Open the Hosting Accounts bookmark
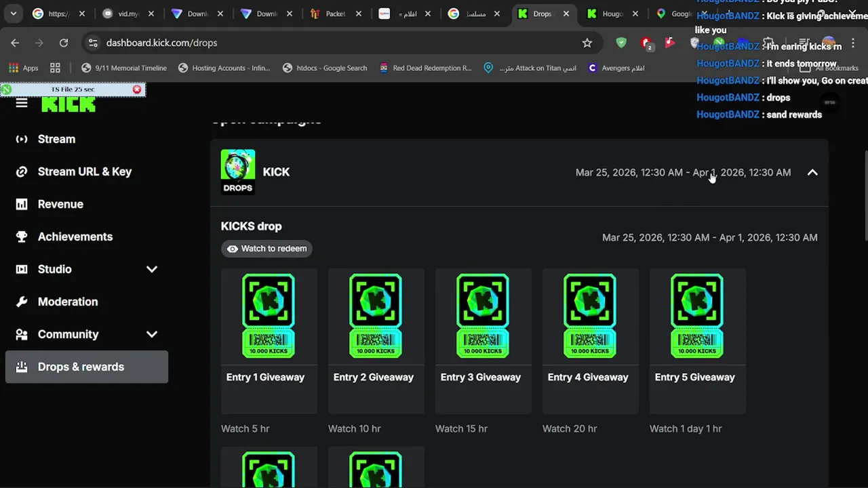This screenshot has width=868, height=488. pyautogui.click(x=224, y=68)
